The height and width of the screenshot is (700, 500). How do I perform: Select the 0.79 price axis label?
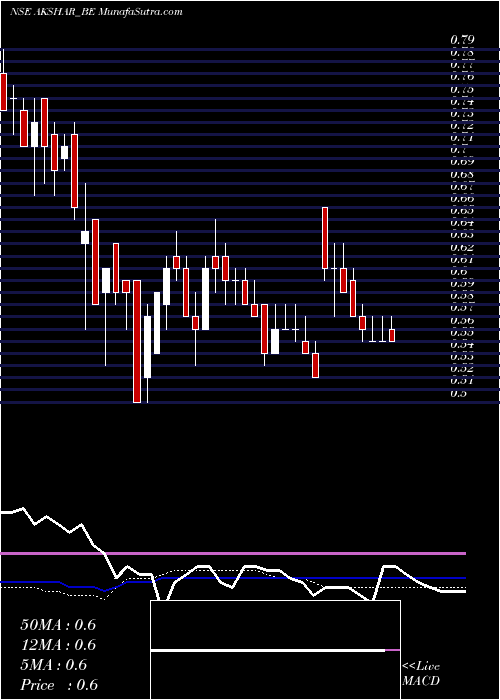[x=462, y=40]
